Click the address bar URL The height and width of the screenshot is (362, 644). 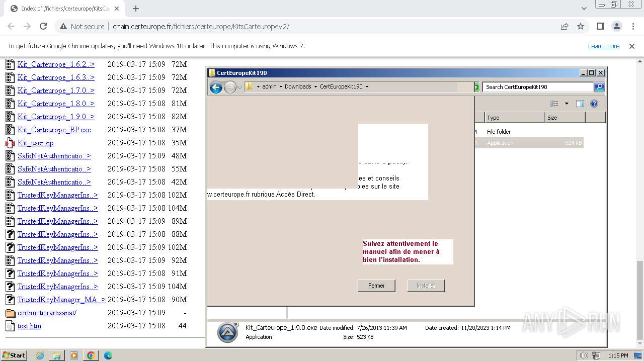(x=201, y=26)
